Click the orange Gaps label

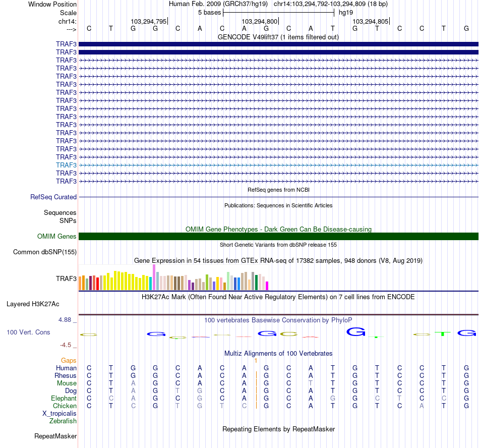(69, 360)
